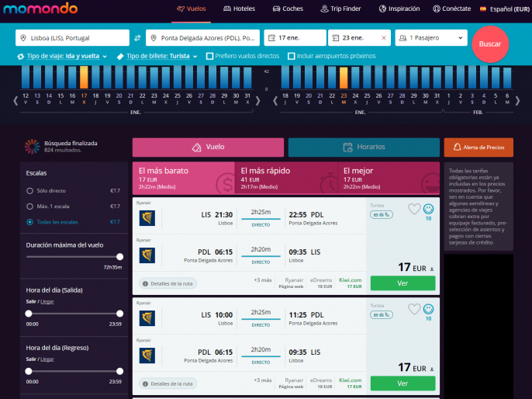532x399 pixels.
Task: Expand +3 más providers on first result
Action: tap(263, 280)
